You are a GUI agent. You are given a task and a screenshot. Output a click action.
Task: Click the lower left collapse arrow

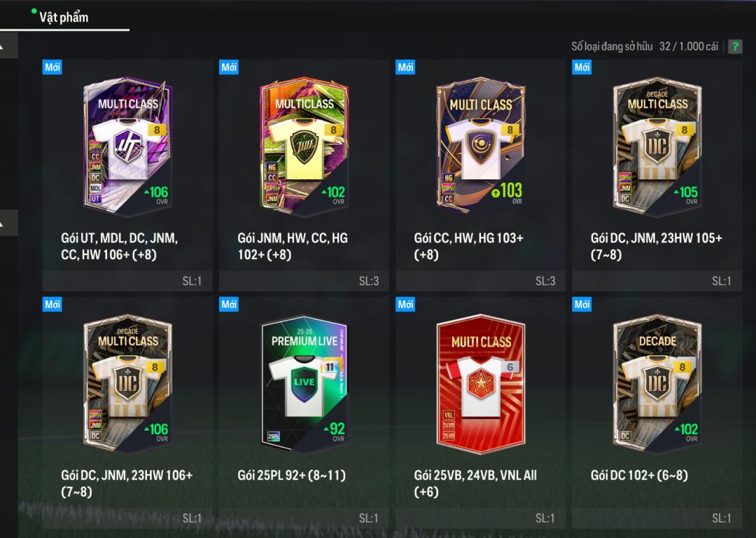[x=8, y=223]
